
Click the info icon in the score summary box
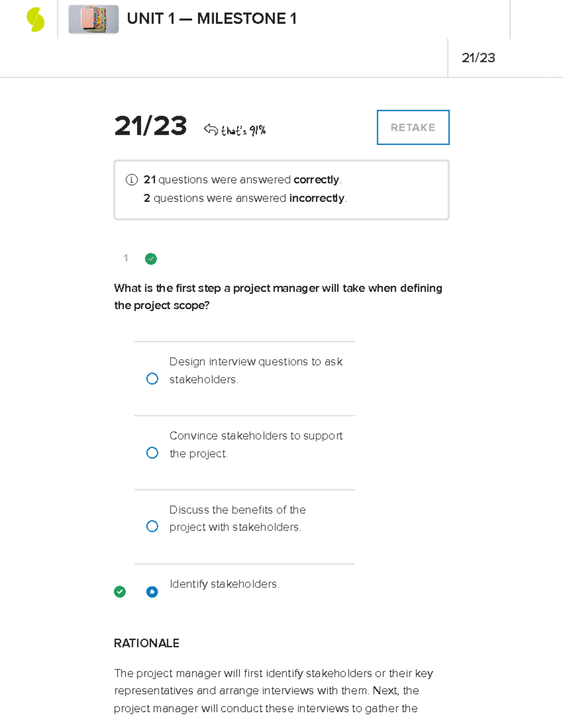130,180
